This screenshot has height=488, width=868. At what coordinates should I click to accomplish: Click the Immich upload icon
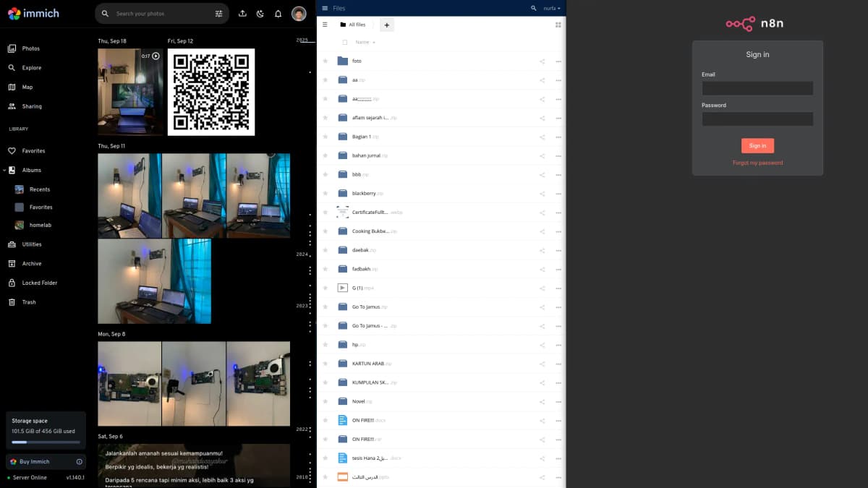pos(242,14)
